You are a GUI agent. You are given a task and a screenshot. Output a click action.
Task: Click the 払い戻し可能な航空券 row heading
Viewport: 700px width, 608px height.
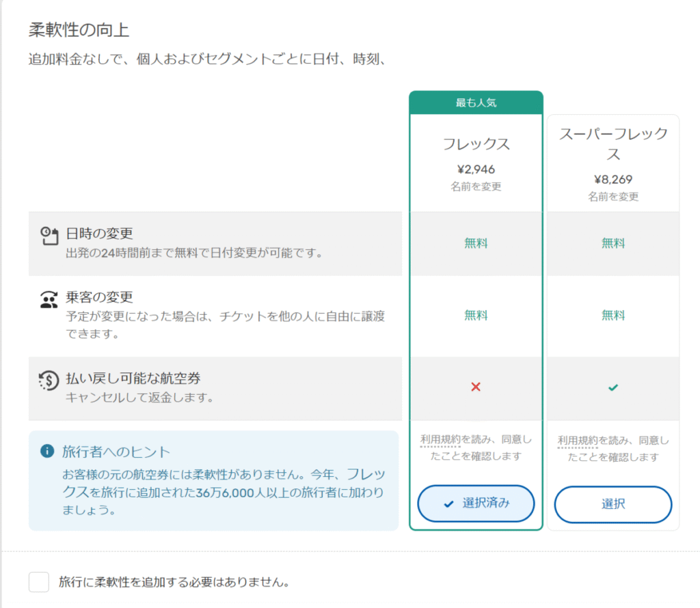[133, 378]
